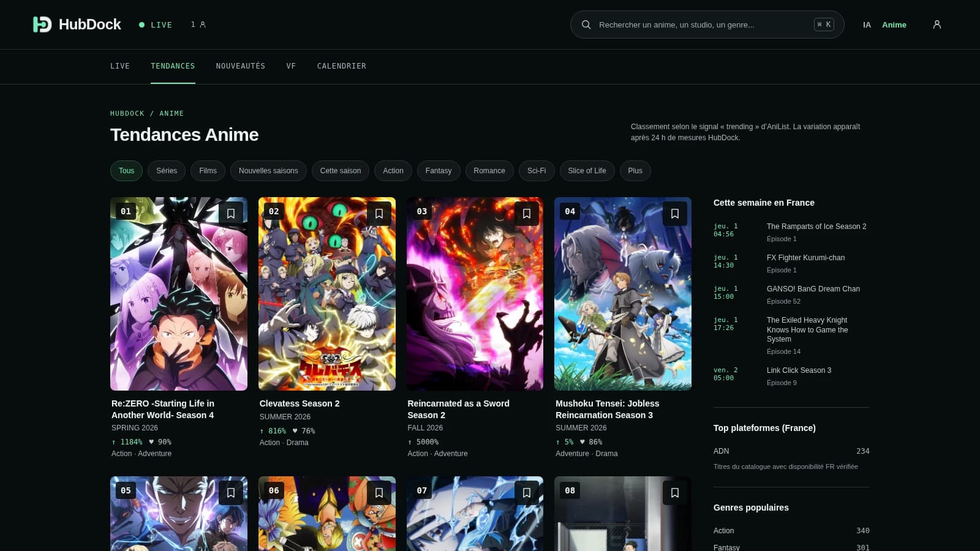This screenshot has height=551, width=980.
Task: Open the Nouveautés tab
Action: coord(241,66)
